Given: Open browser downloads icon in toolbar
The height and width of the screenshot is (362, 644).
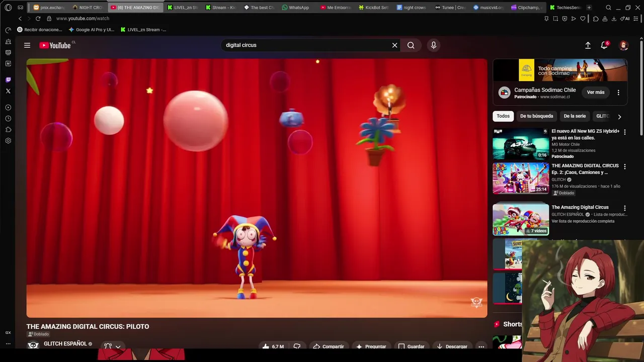Looking at the screenshot, I should (x=614, y=19).
